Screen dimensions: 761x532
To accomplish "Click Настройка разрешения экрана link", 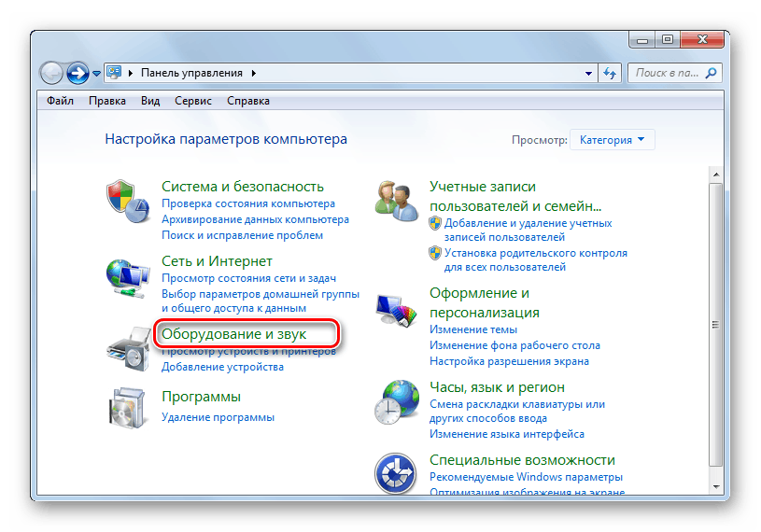I will (509, 361).
